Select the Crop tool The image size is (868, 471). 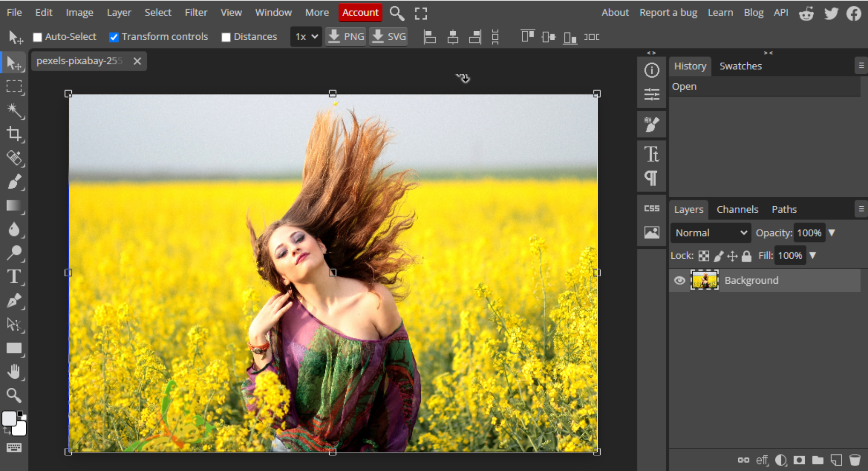pos(14,134)
